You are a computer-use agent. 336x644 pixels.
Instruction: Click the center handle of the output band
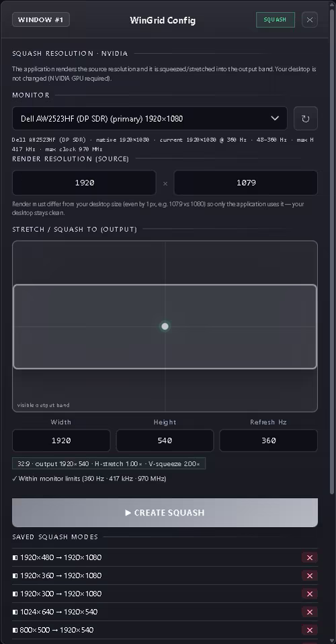pos(165,326)
